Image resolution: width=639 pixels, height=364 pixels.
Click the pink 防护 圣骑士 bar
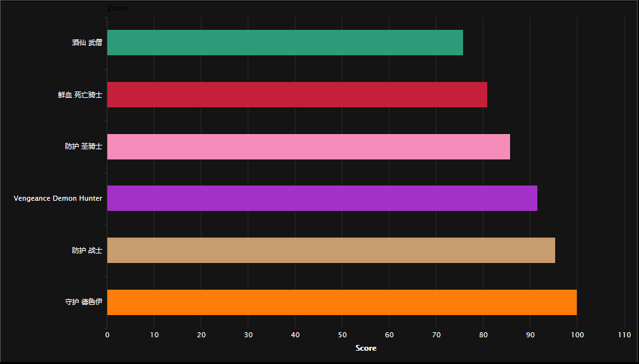click(309, 147)
